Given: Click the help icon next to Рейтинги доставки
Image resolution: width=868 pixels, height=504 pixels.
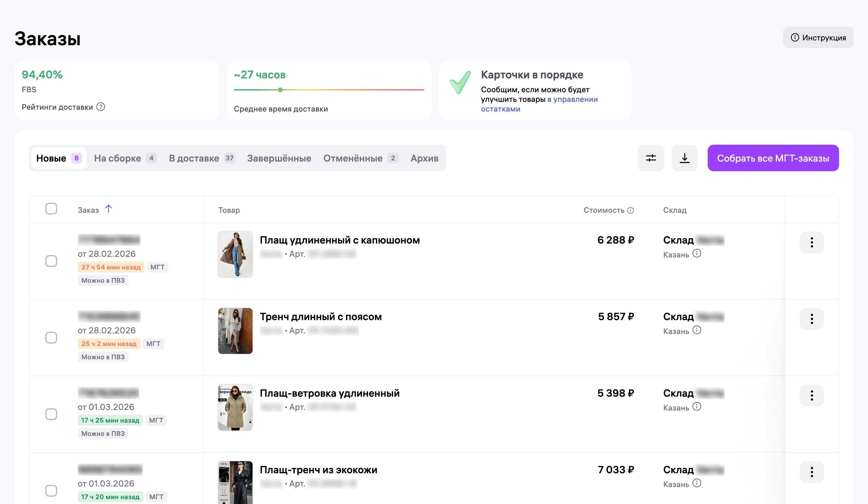Looking at the screenshot, I should pyautogui.click(x=101, y=107).
